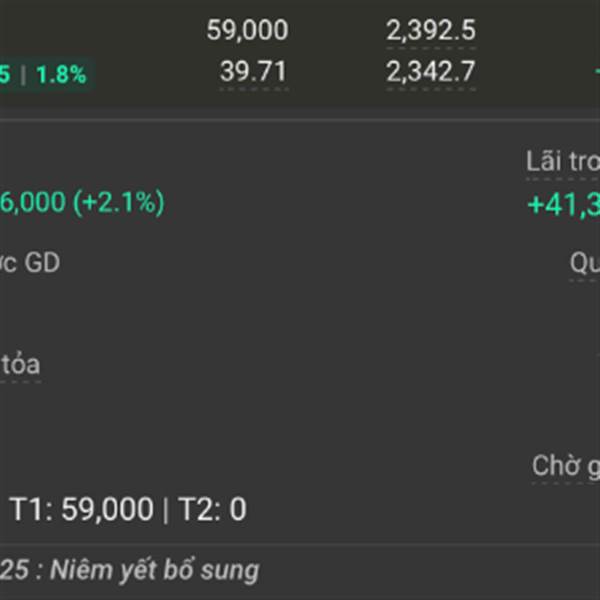
Task: Open the underlined "Lãi tro" label hint
Action: [x=562, y=161]
